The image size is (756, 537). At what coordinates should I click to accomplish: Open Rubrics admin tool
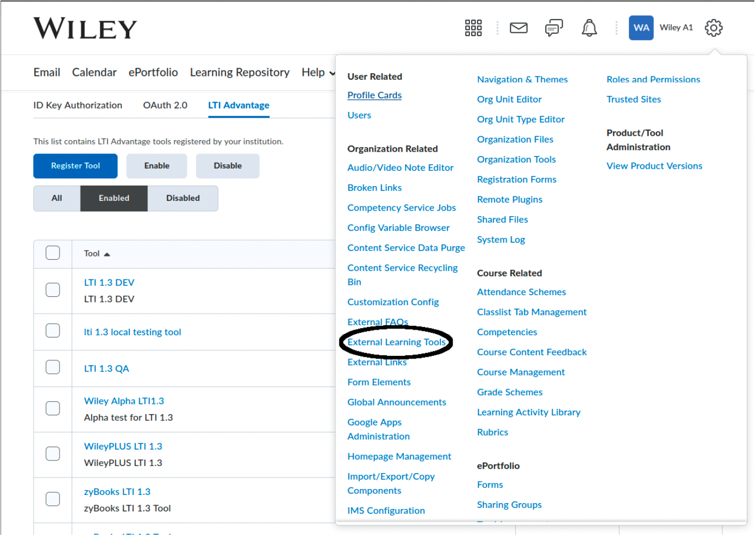click(492, 433)
